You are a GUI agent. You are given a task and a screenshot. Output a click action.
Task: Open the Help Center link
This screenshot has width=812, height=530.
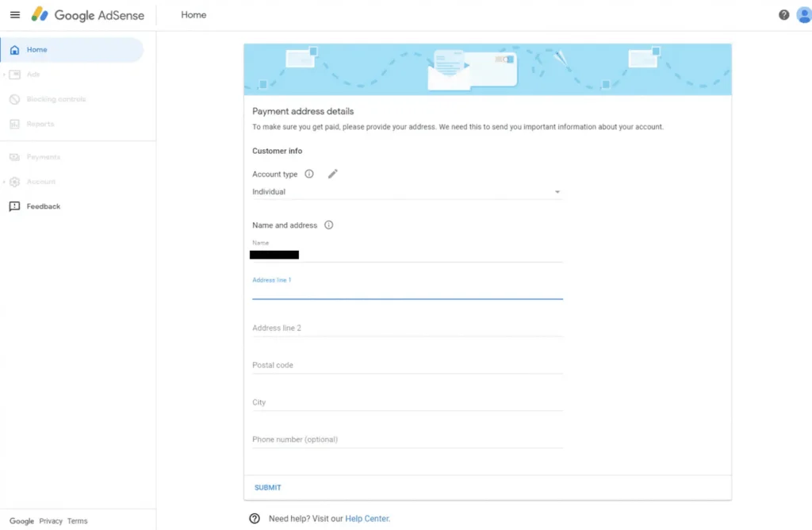click(x=366, y=519)
